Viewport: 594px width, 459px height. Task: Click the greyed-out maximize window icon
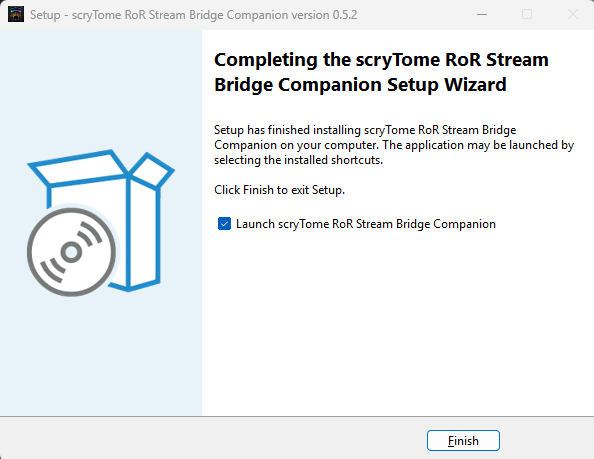[x=527, y=14]
